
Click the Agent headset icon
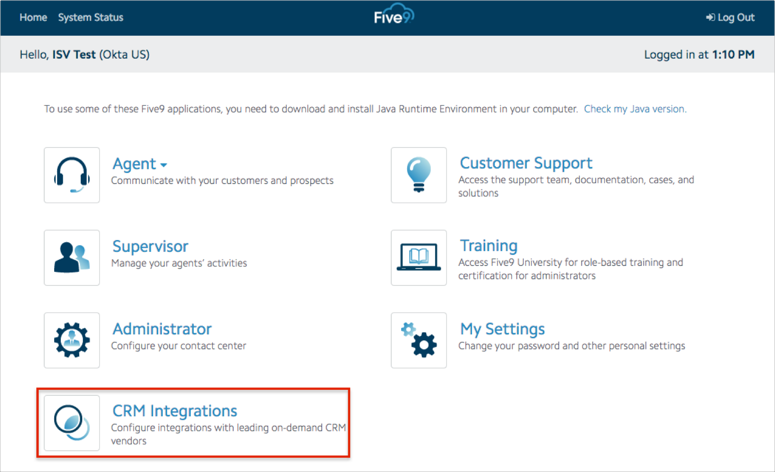(72, 175)
